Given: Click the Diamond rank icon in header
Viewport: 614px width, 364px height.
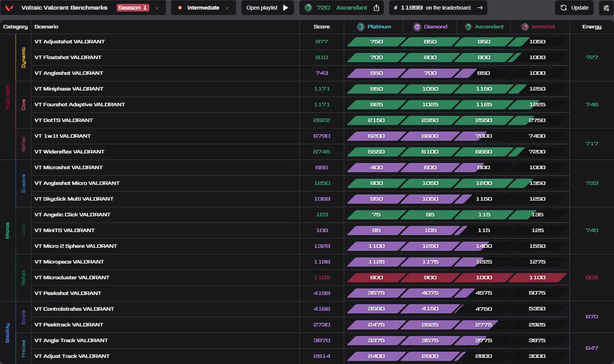Looking at the screenshot, I should click(418, 27).
